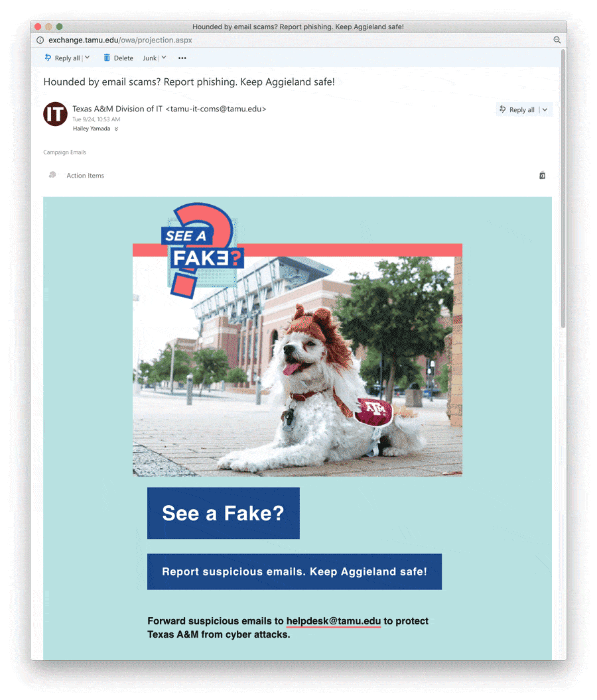The height and width of the screenshot is (700, 597).
Task: Click the email subject heading text
Action: pyautogui.click(x=189, y=82)
